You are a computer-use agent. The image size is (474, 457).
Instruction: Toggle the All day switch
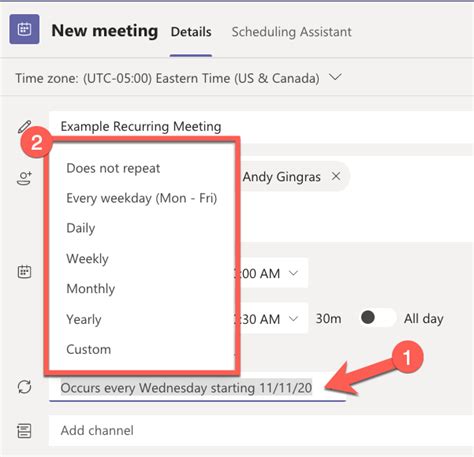378,317
